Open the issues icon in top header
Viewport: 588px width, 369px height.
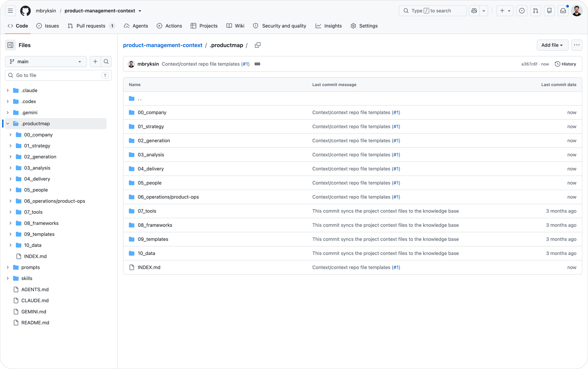(522, 11)
